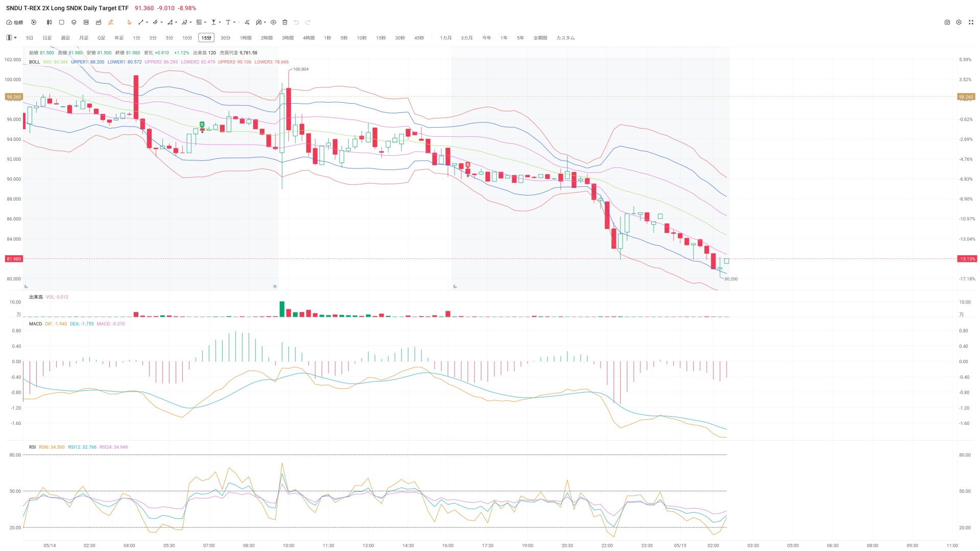Select the 全期間 range button

coord(540,38)
